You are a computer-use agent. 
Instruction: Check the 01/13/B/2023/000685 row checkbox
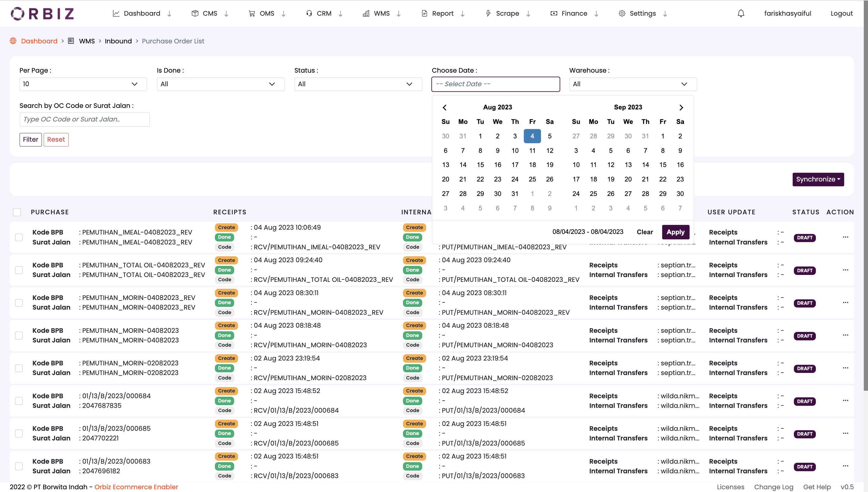point(19,434)
